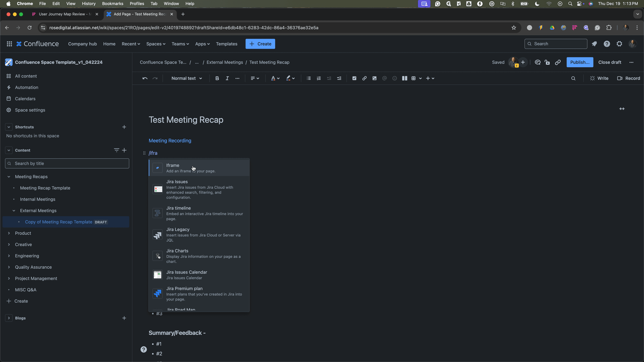Click the Record button

629,78
